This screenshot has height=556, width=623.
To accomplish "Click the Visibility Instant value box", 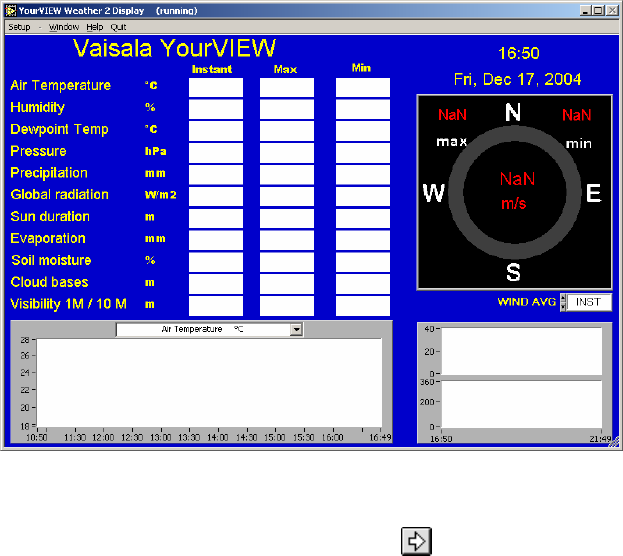I will (x=216, y=306).
